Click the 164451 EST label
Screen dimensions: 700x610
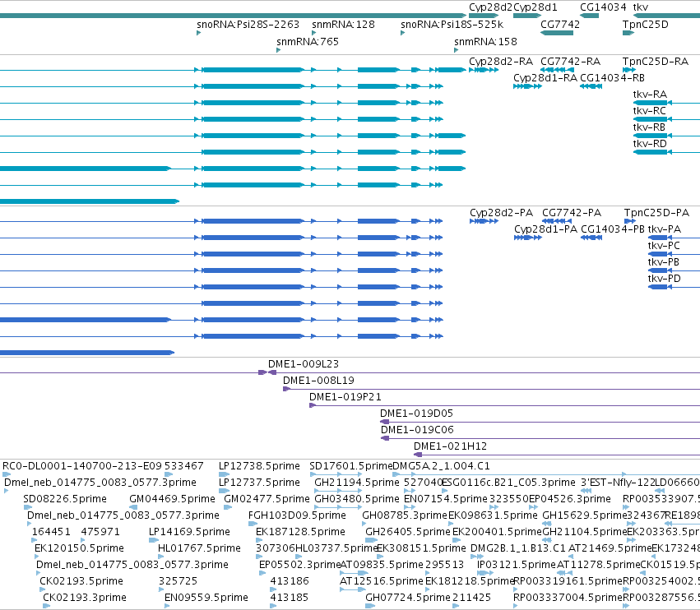51,532
